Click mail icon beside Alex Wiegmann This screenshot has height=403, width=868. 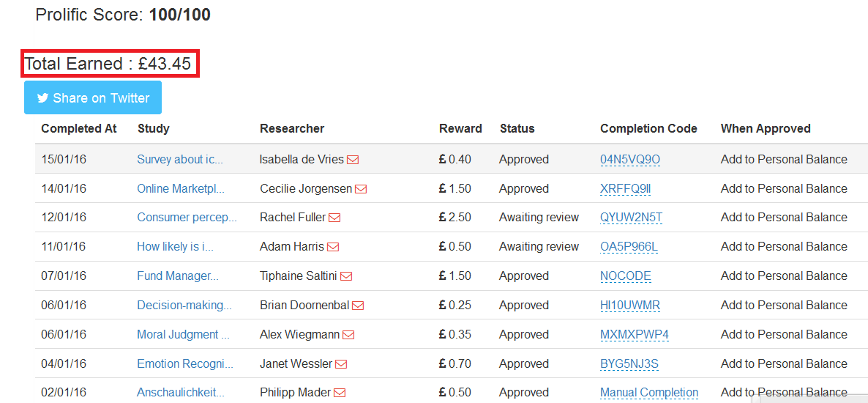pyautogui.click(x=348, y=335)
